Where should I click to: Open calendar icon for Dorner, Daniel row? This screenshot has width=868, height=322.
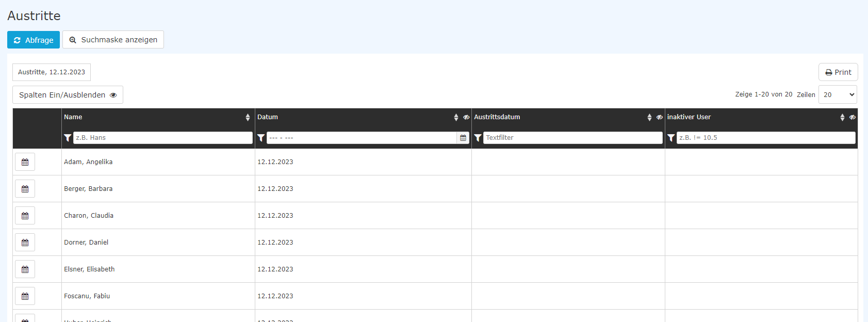(25, 243)
